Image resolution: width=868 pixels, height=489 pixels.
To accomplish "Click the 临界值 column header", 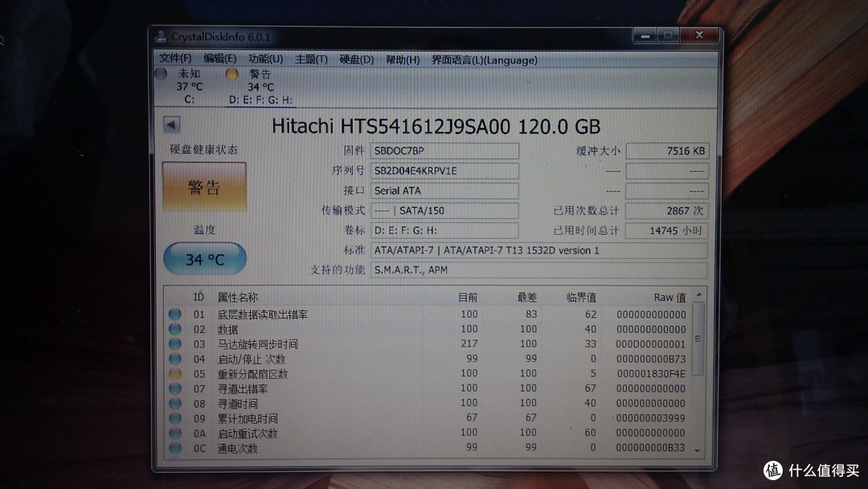I will click(x=581, y=298).
